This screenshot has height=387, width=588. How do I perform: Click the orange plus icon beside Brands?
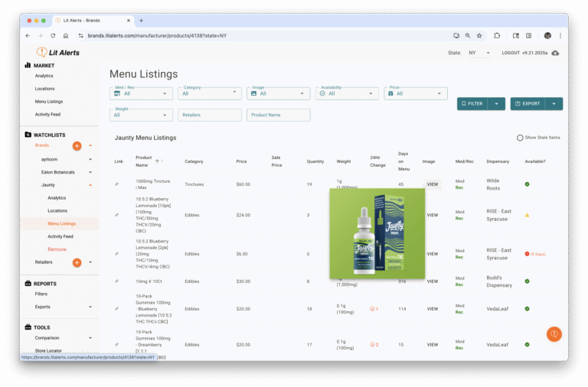pyautogui.click(x=77, y=145)
